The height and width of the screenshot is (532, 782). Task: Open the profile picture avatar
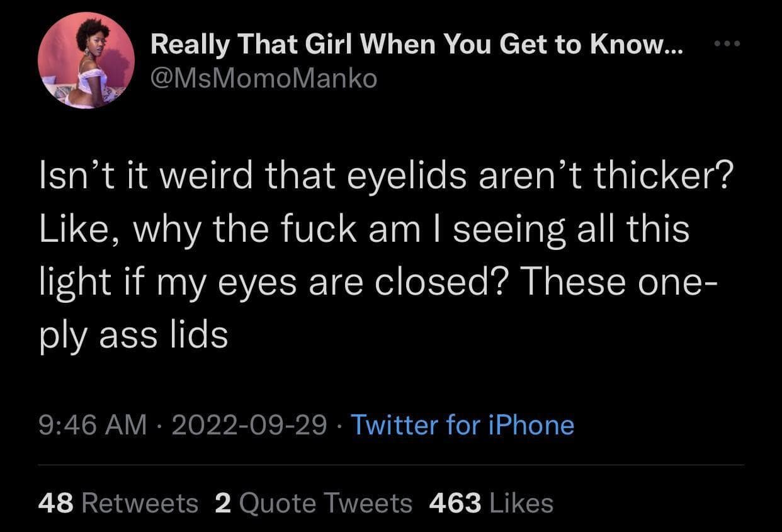click(x=86, y=60)
